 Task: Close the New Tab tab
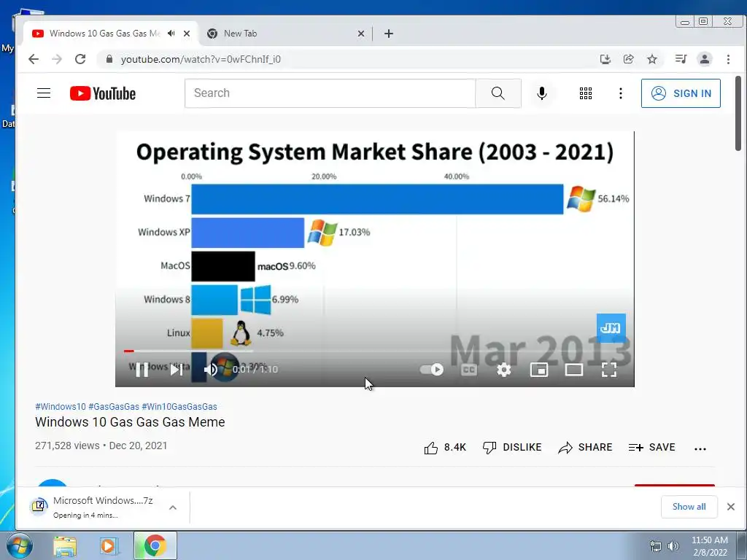(x=360, y=34)
